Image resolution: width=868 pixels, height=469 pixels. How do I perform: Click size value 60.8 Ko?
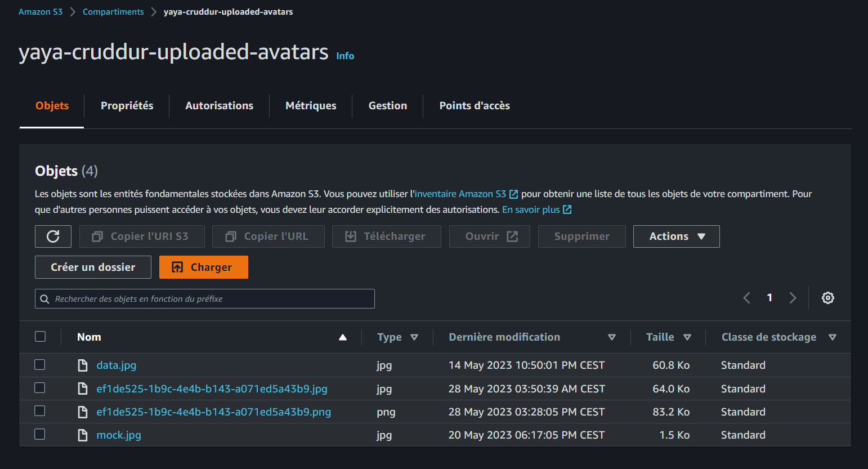(x=671, y=365)
